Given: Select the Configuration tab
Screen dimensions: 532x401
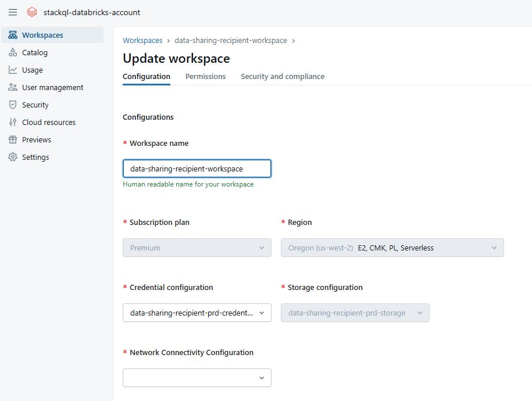Looking at the screenshot, I should pos(147,77).
